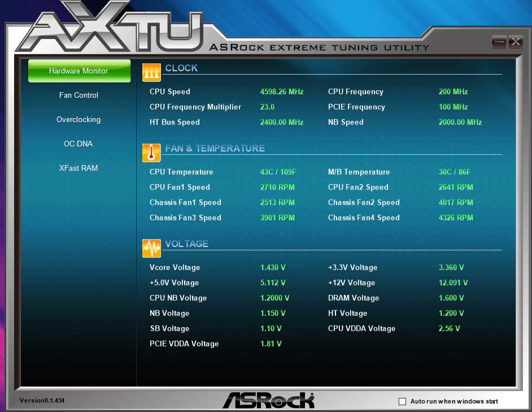Click the +5.0V Voltage value 5.112 V
The image size is (532, 412).
coord(272,283)
